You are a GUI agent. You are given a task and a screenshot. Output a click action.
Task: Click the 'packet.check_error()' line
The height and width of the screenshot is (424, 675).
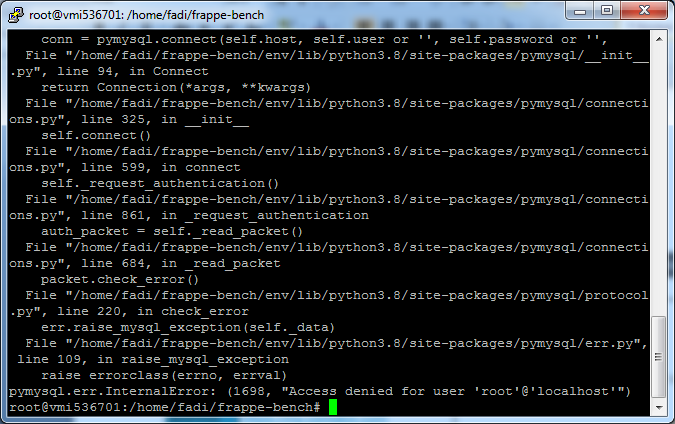120,279
